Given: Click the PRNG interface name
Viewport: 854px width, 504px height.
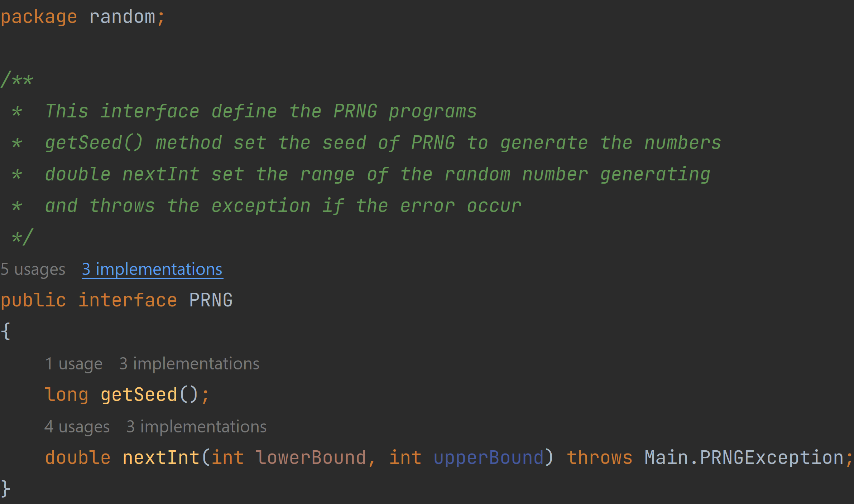Looking at the screenshot, I should coord(211,300).
